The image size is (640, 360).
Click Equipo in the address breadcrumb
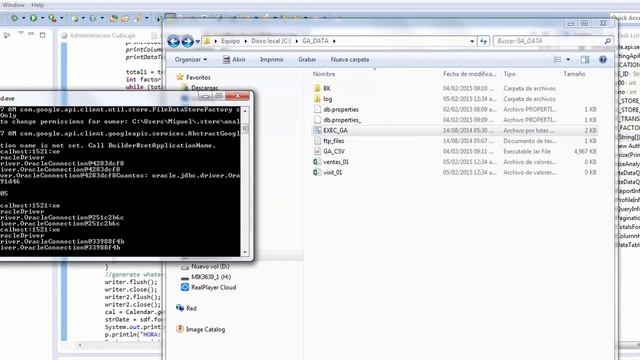pyautogui.click(x=231, y=41)
